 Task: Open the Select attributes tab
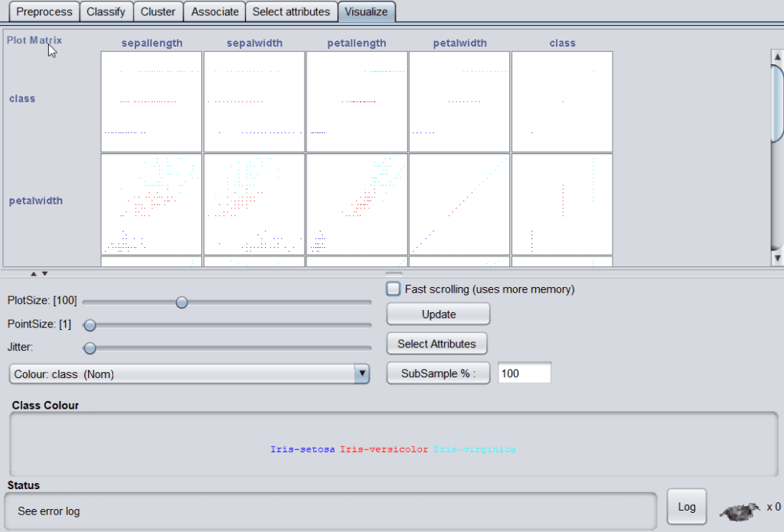coord(292,11)
